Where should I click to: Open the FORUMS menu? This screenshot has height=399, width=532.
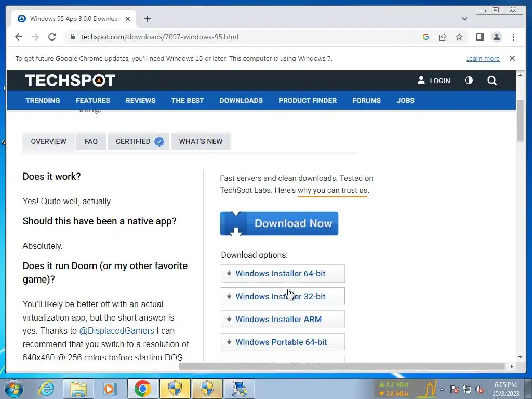coord(366,100)
